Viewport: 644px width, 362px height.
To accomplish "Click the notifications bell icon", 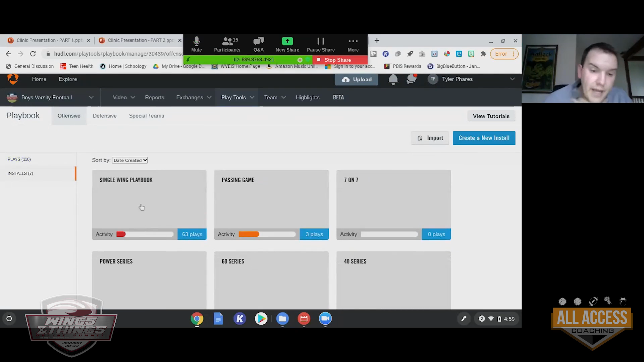I will [x=393, y=79].
